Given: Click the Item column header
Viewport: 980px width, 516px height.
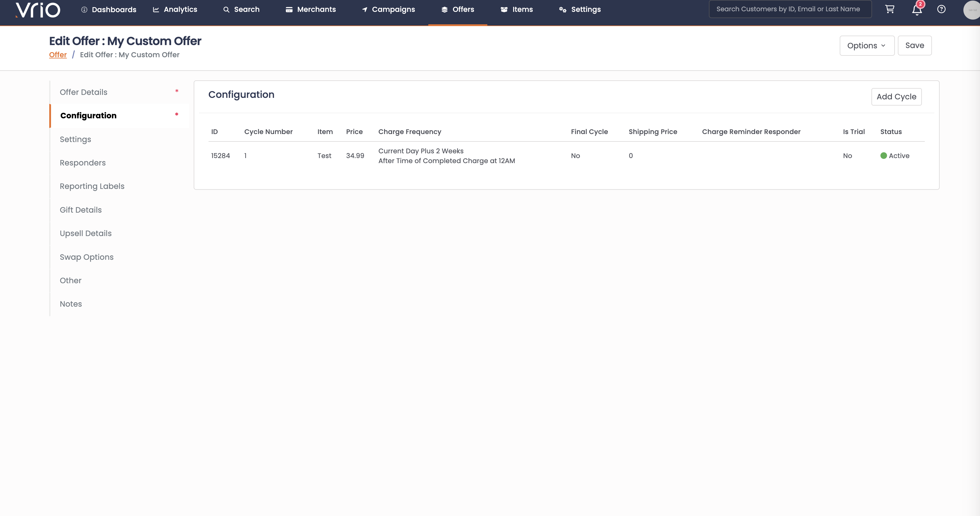Looking at the screenshot, I should tap(325, 132).
